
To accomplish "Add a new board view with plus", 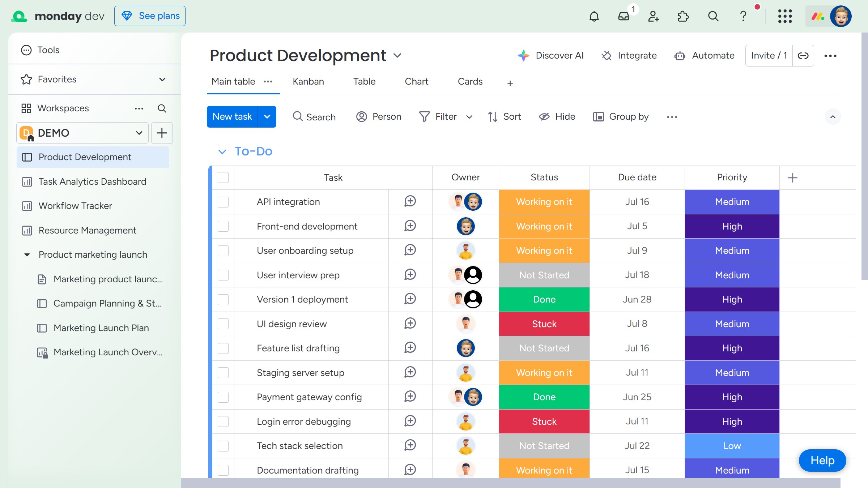I will coord(510,83).
